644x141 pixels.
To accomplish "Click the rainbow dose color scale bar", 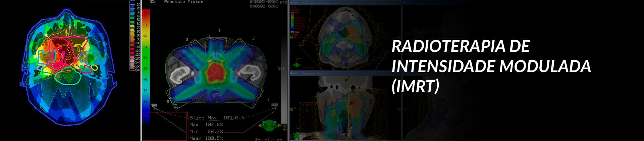I will pyautogui.click(x=146, y=67).
